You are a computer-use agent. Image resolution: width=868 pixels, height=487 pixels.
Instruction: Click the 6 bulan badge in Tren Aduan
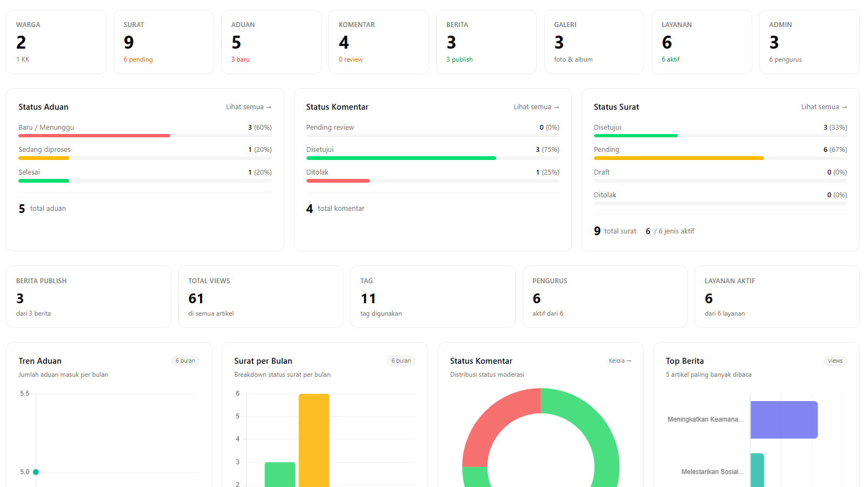[x=185, y=361]
